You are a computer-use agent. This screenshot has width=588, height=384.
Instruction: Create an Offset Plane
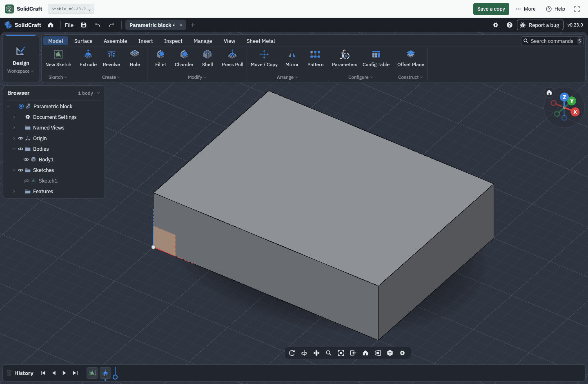click(411, 58)
